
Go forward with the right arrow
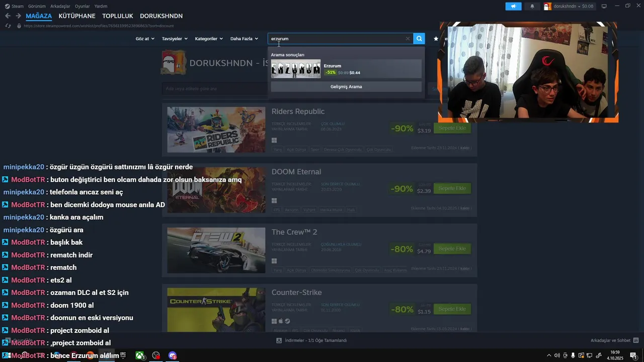click(x=18, y=16)
